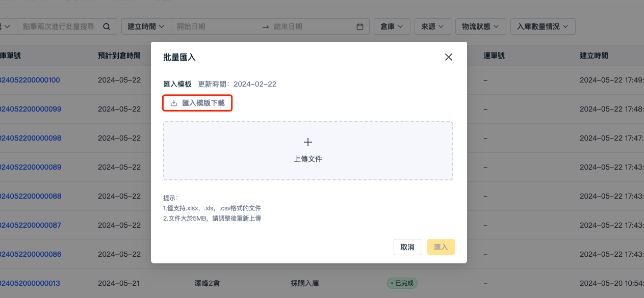Download the import template via 匯入模版下載
Image resolution: width=644 pixels, height=298 pixels.
click(x=197, y=103)
